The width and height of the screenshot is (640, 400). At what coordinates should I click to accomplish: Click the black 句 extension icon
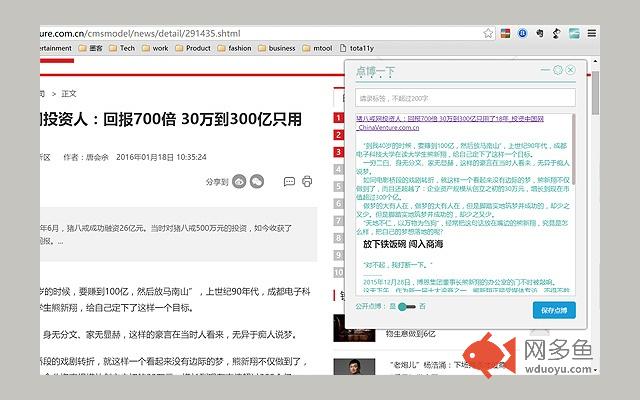tap(540, 33)
